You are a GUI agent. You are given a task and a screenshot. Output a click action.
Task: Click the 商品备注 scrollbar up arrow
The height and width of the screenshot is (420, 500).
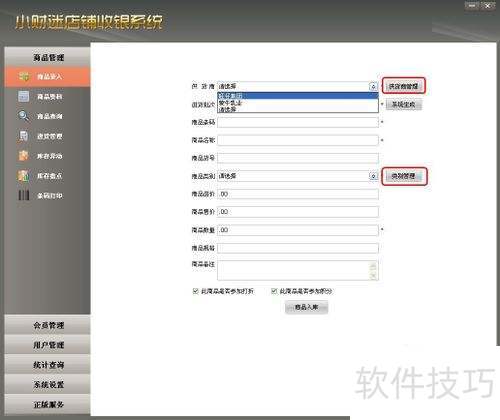373,266
